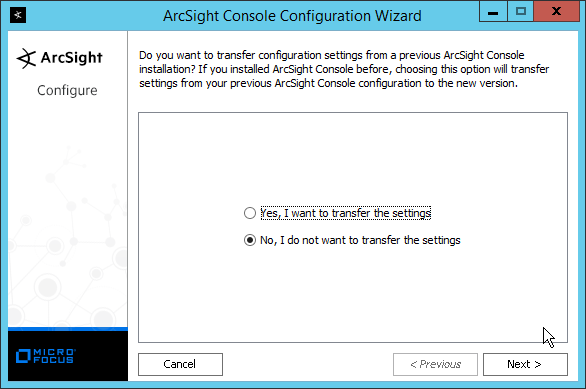Click the transfer settings description paragraph
The image size is (586, 389).
pos(344,69)
